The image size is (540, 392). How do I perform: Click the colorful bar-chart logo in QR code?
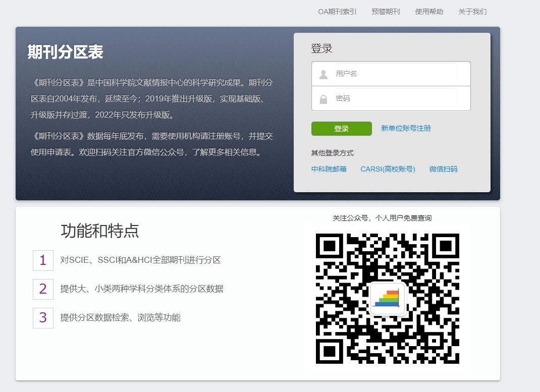pos(387,298)
